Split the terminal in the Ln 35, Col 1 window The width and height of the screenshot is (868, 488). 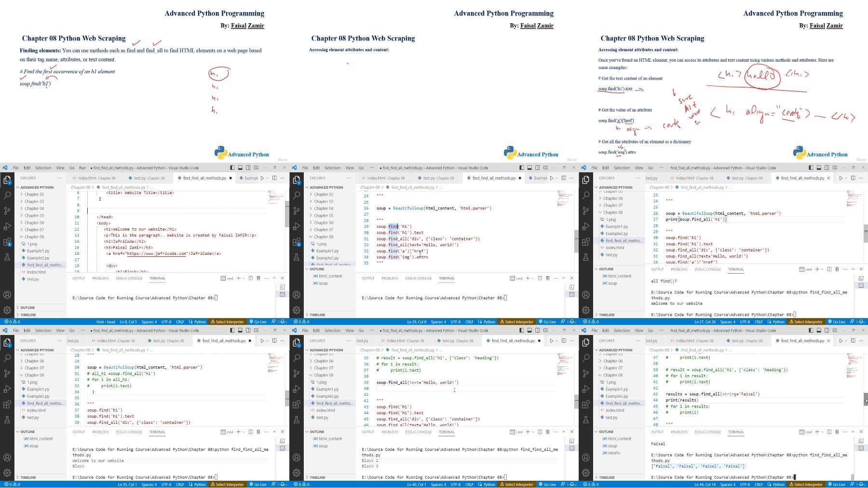(250, 432)
